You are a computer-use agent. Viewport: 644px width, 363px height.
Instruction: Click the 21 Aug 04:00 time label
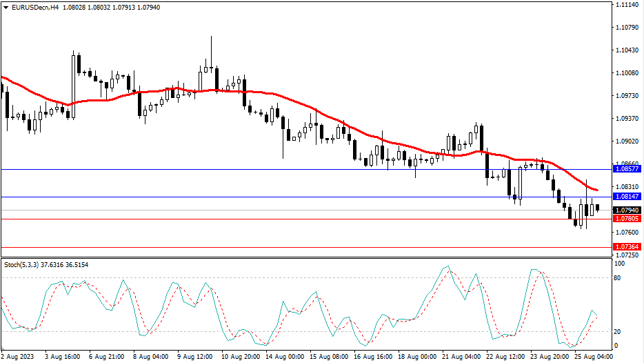pos(461,357)
